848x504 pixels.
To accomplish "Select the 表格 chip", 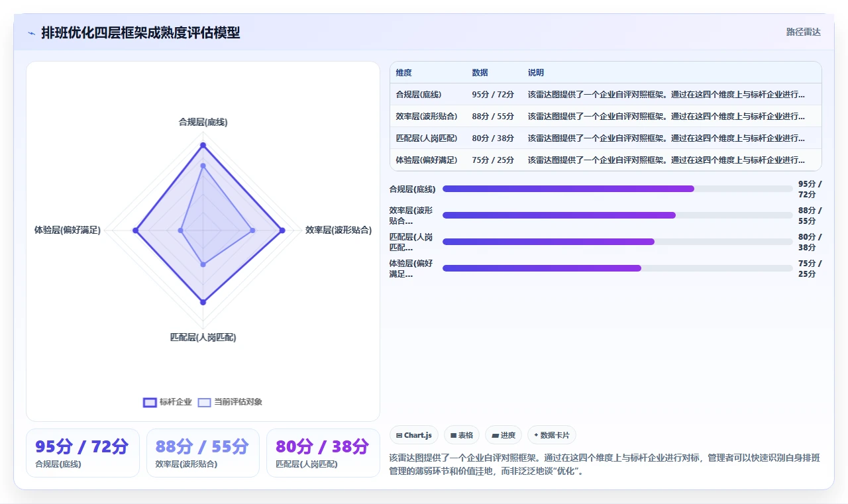I will tap(462, 435).
